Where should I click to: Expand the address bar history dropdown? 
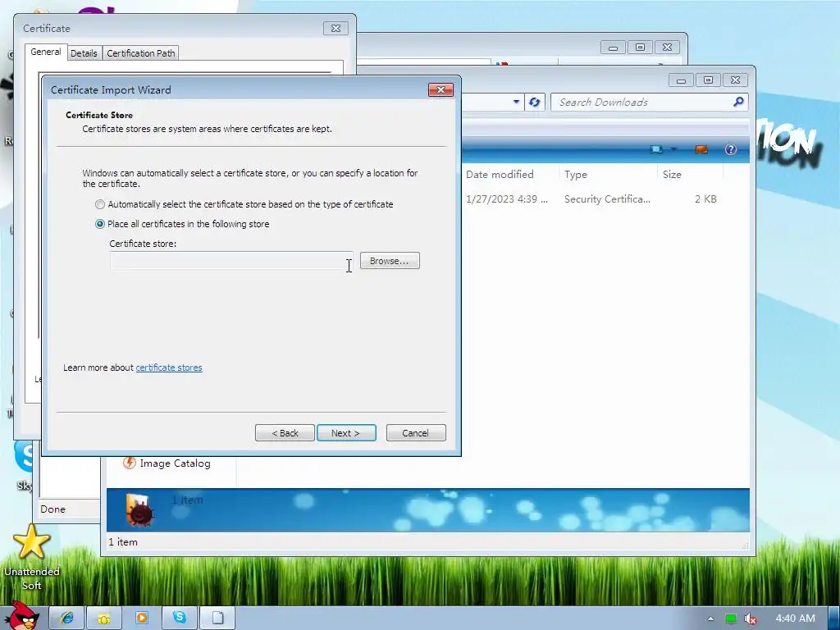(516, 101)
